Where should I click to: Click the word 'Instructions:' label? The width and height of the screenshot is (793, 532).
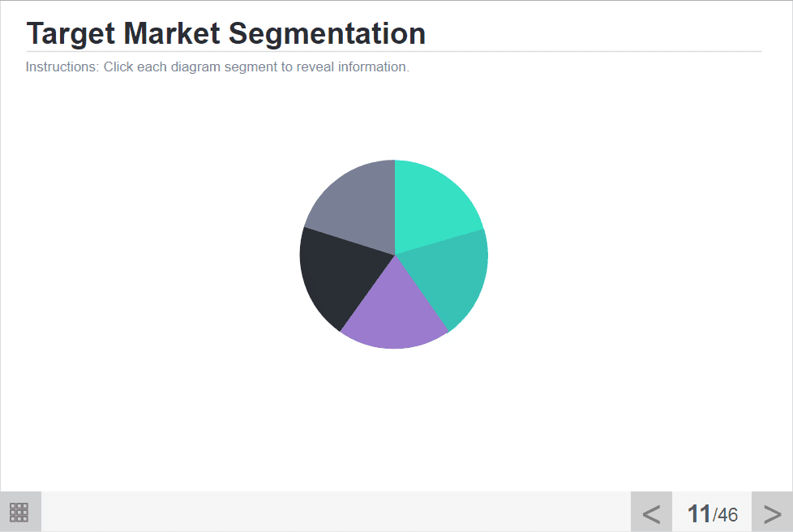pyautogui.click(x=62, y=66)
